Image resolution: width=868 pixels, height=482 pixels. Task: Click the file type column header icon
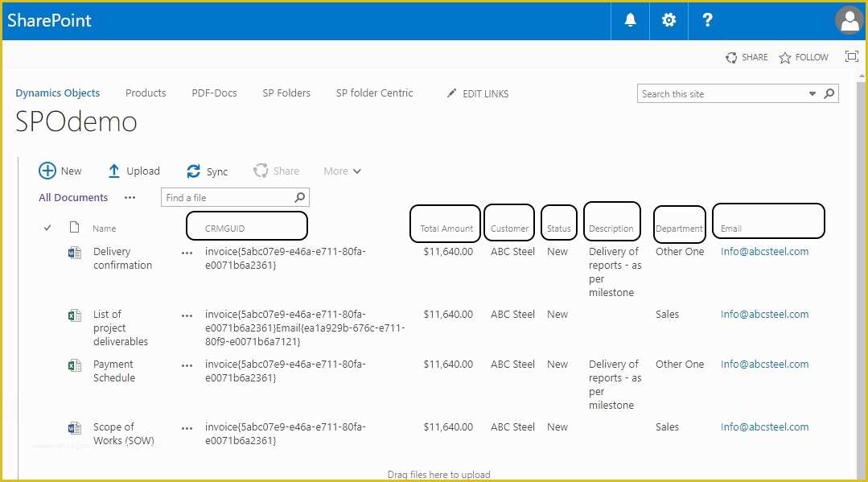coord(74,227)
